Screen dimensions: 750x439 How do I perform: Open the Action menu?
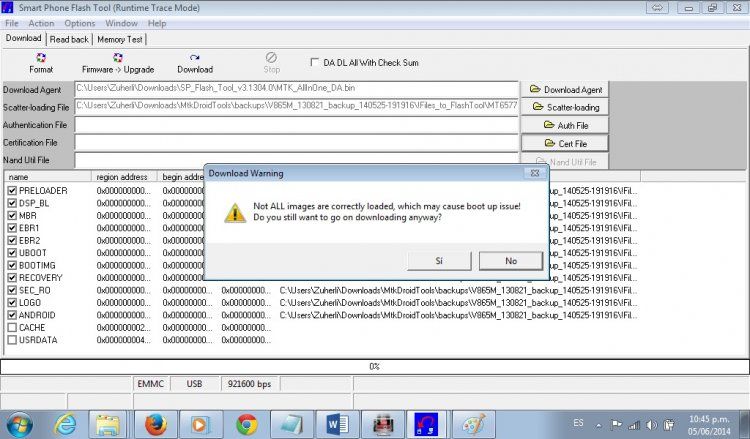tap(41, 23)
